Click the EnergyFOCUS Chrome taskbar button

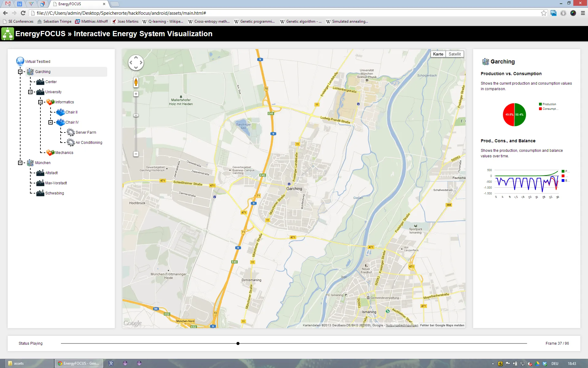pos(79,363)
